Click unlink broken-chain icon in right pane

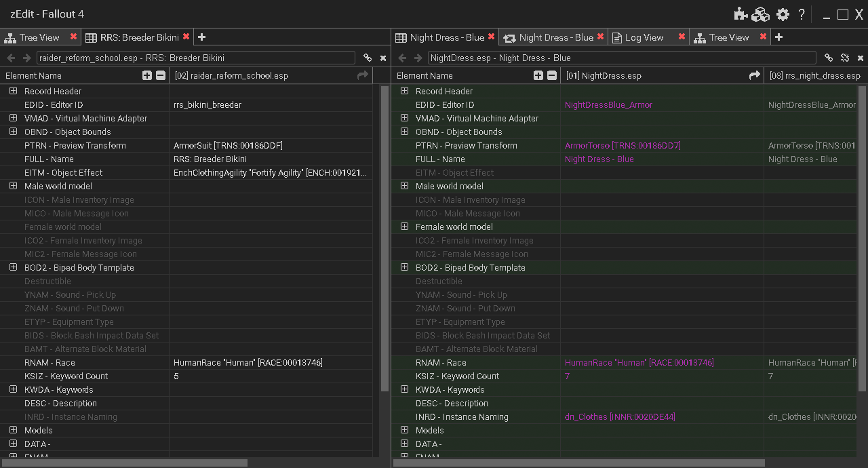pyautogui.click(x=845, y=58)
